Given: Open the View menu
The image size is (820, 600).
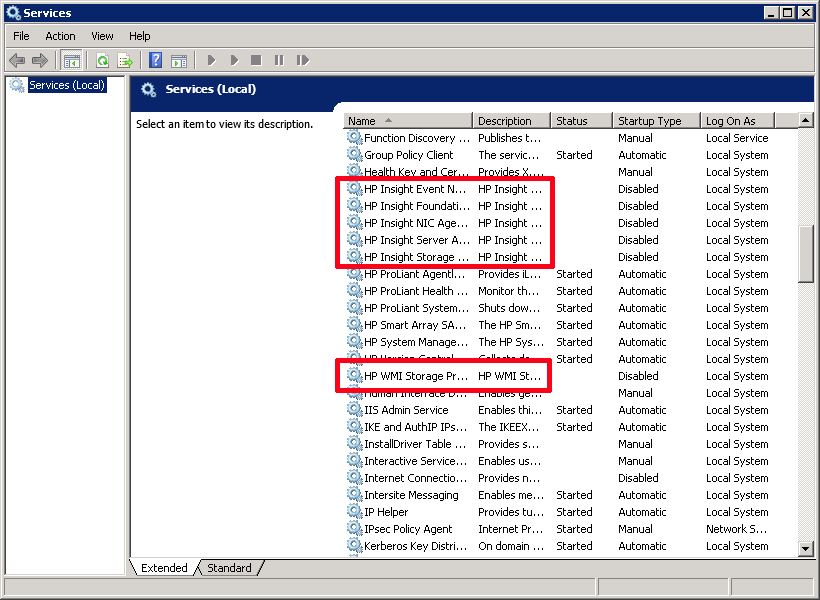Looking at the screenshot, I should 102,36.
